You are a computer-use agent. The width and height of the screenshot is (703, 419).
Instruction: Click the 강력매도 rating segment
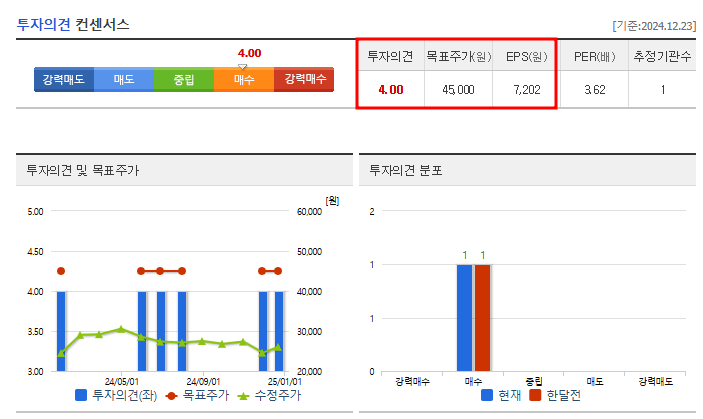point(64,79)
